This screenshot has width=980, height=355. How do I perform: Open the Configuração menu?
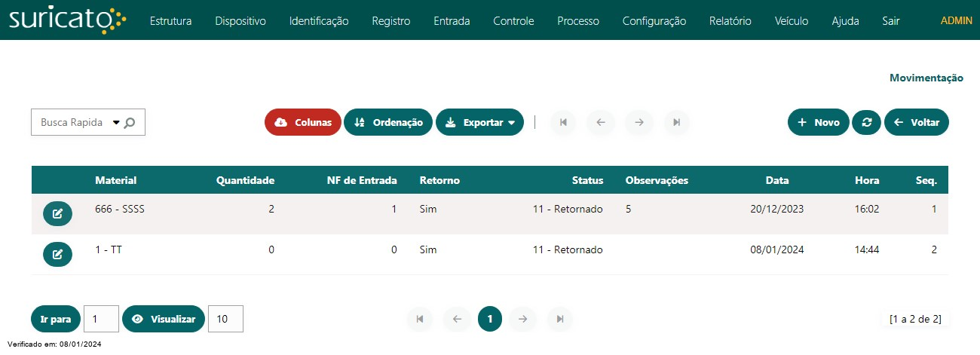(654, 21)
